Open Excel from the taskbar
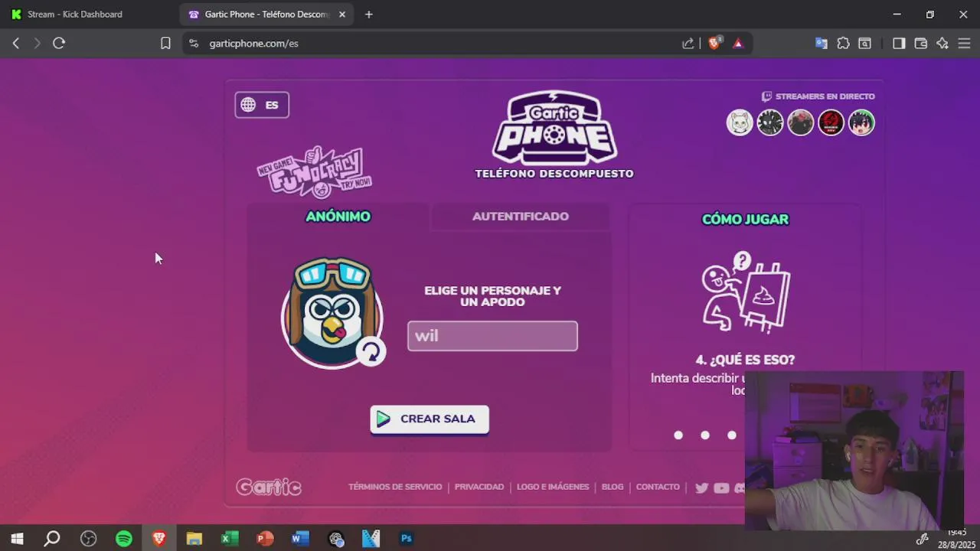The image size is (980, 551). (x=230, y=539)
